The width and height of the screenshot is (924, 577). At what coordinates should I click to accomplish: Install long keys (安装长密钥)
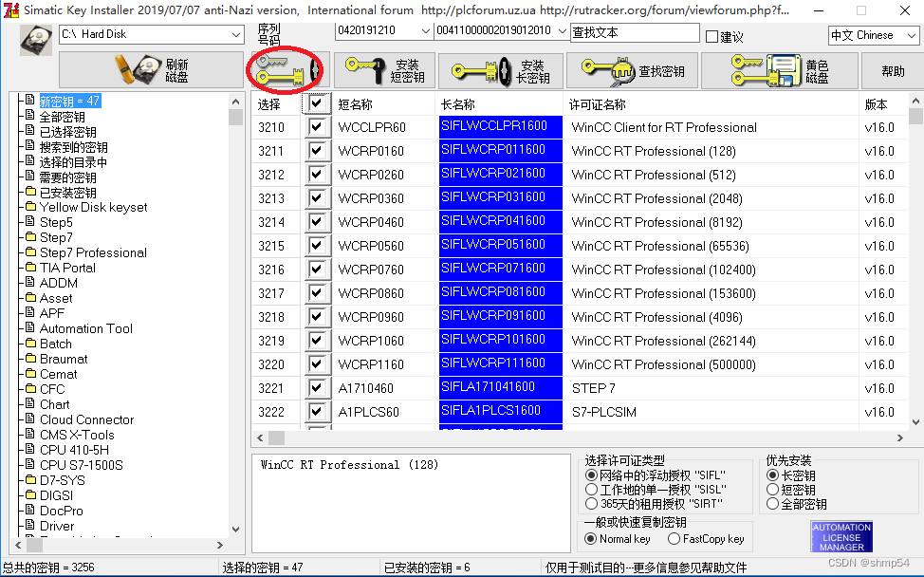tap(500, 70)
